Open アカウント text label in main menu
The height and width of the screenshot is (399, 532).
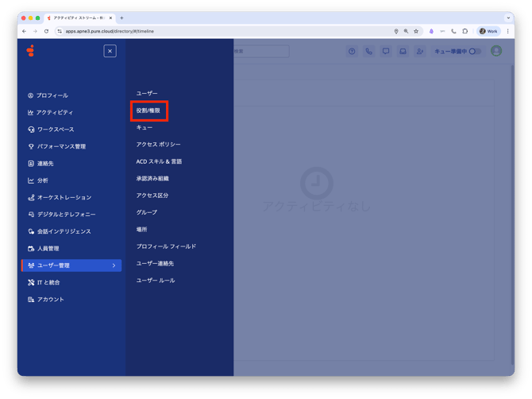pyautogui.click(x=51, y=299)
